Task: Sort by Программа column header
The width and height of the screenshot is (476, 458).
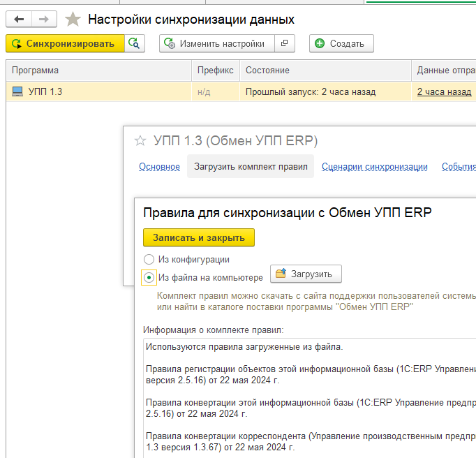Action: tap(99, 71)
